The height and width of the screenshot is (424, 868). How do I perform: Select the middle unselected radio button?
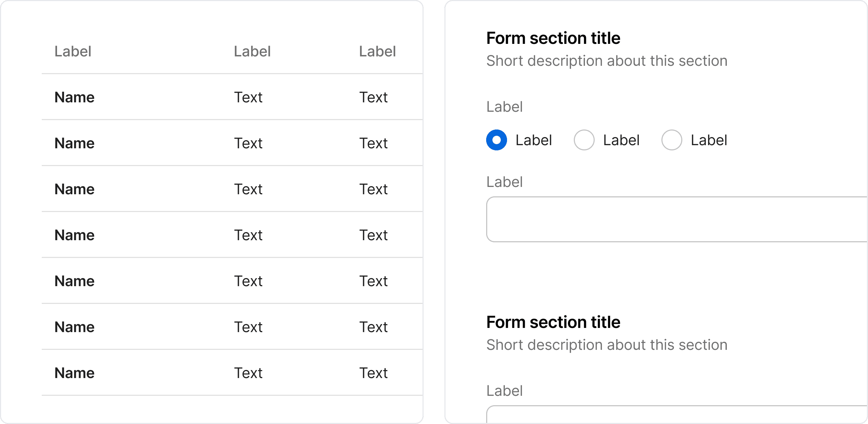[584, 140]
